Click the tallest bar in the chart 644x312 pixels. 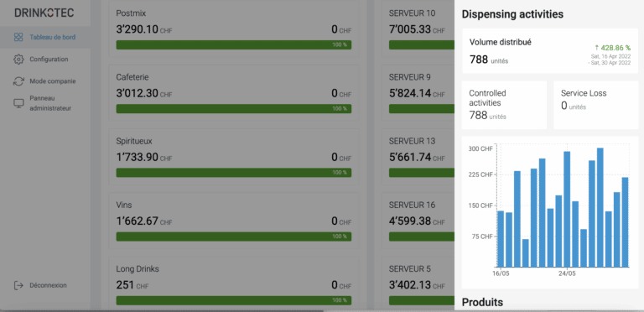[x=600, y=207]
